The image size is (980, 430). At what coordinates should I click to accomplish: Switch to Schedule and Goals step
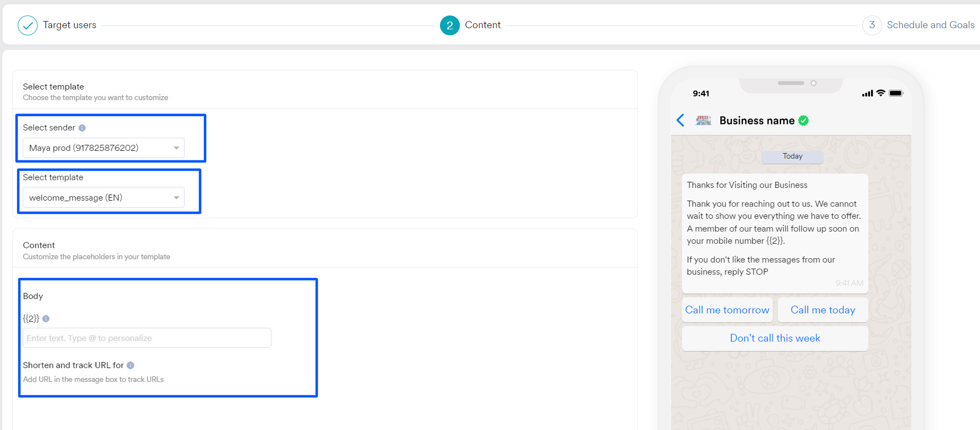(x=930, y=25)
